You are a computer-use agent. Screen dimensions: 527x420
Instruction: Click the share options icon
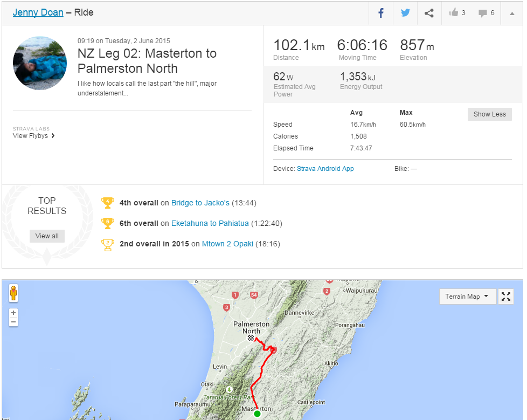[429, 13]
